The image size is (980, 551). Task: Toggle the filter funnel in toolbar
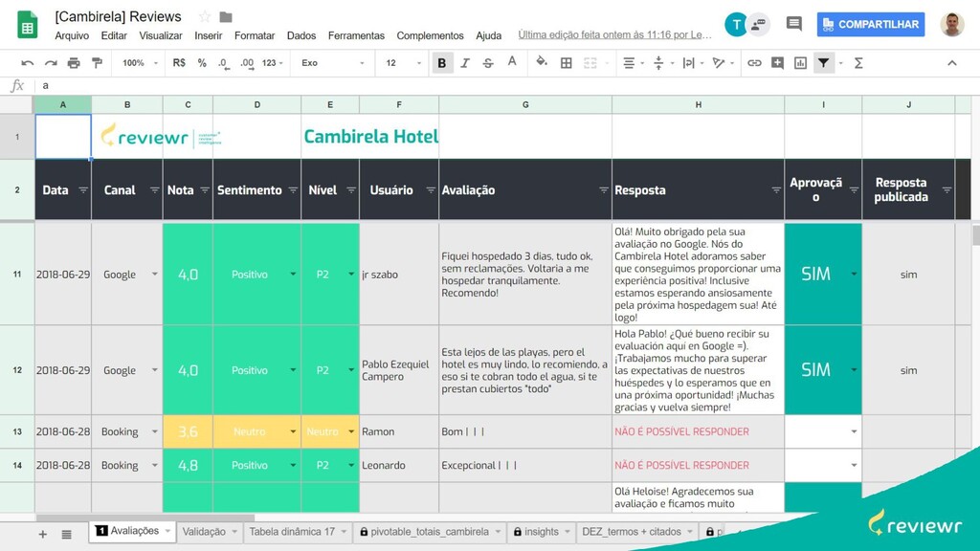(x=824, y=63)
